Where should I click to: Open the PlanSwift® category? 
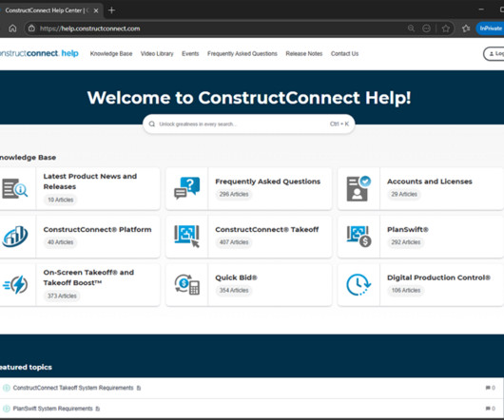[408, 230]
